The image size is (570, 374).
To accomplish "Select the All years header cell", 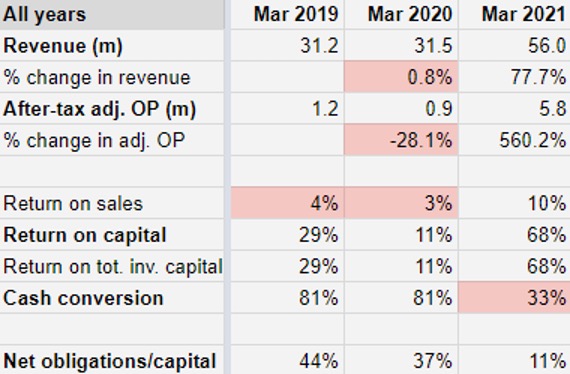I will pos(112,15).
